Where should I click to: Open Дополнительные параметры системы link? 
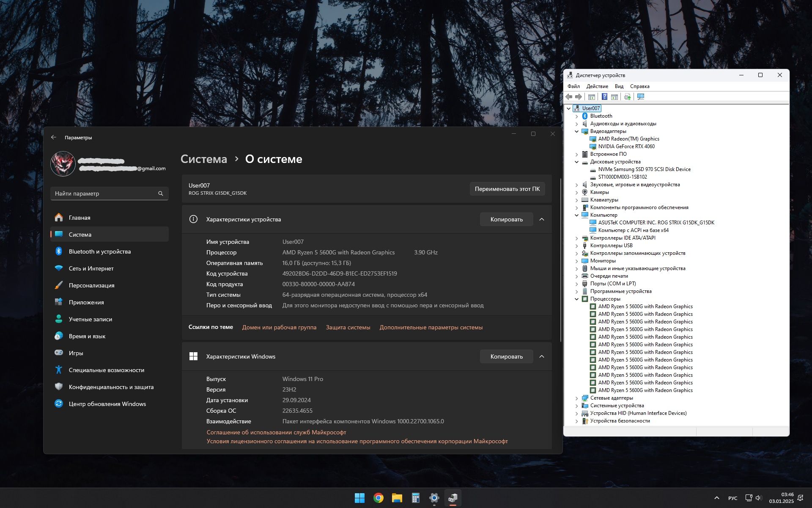tap(431, 327)
